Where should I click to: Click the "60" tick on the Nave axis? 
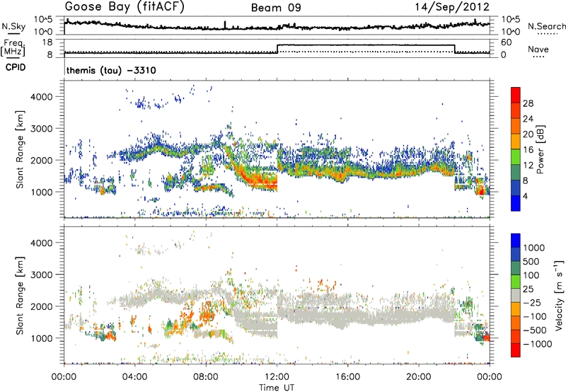pos(507,42)
